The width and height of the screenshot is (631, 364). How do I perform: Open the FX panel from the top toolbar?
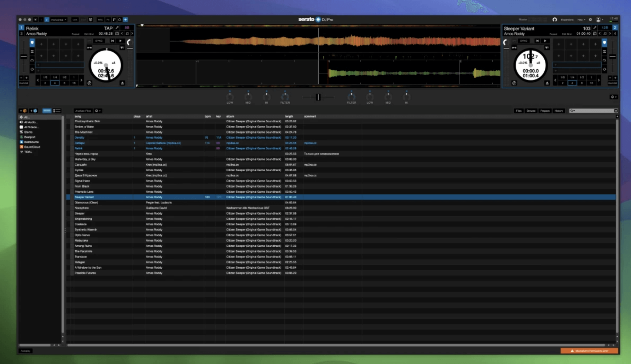[108, 20]
